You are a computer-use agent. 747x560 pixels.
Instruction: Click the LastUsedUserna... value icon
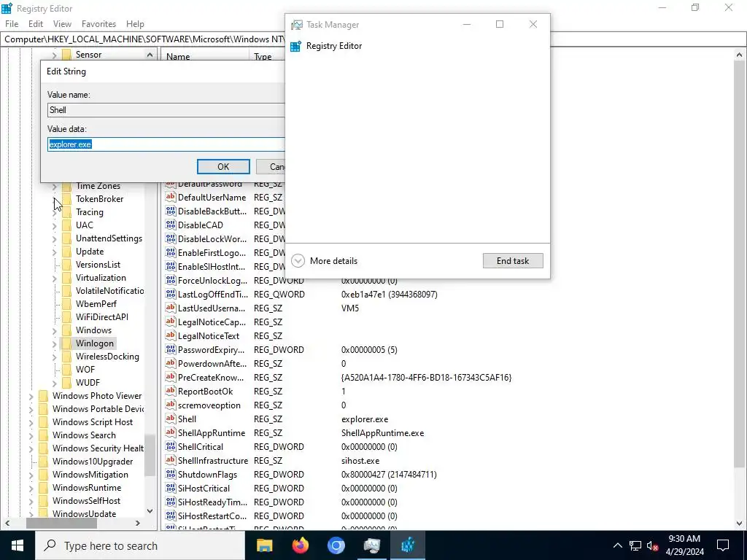tap(170, 308)
